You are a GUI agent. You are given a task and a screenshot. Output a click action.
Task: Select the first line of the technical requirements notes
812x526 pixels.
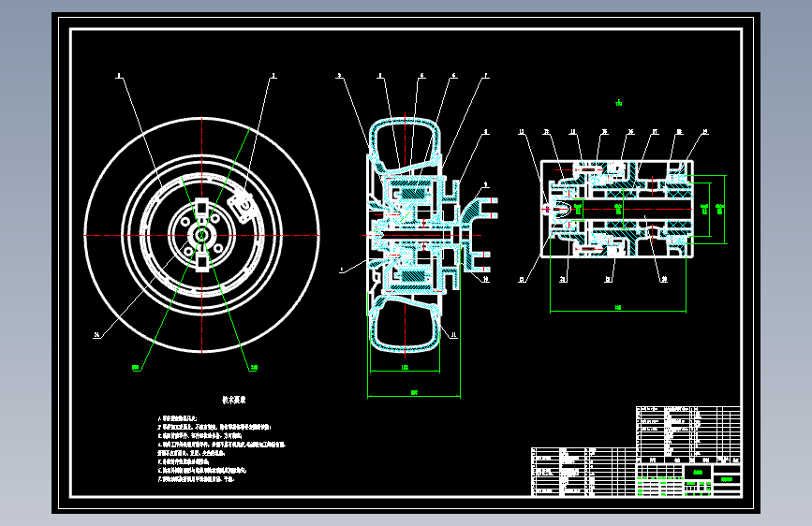pos(178,418)
